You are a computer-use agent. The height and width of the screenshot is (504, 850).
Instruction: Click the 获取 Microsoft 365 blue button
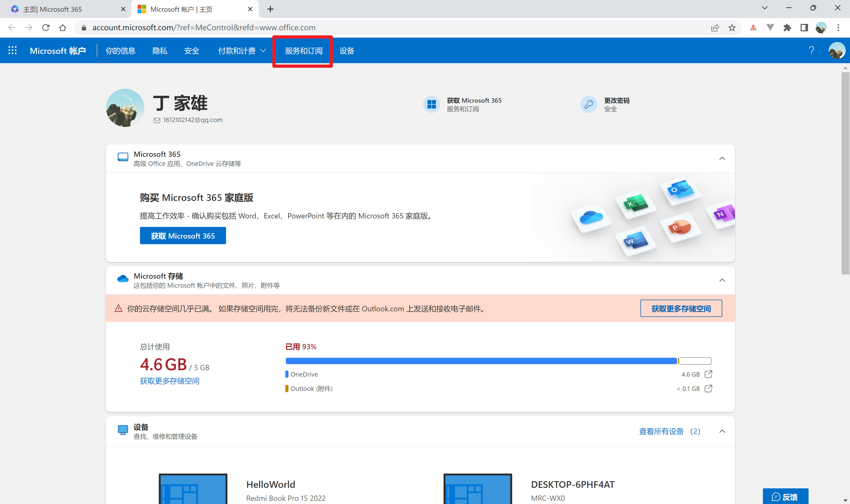pos(183,236)
